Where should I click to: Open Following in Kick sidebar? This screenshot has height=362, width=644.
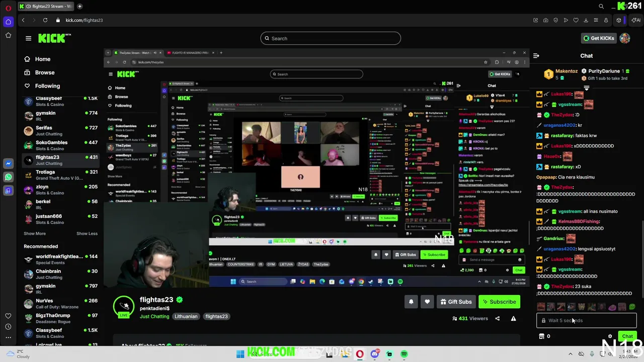point(42,86)
